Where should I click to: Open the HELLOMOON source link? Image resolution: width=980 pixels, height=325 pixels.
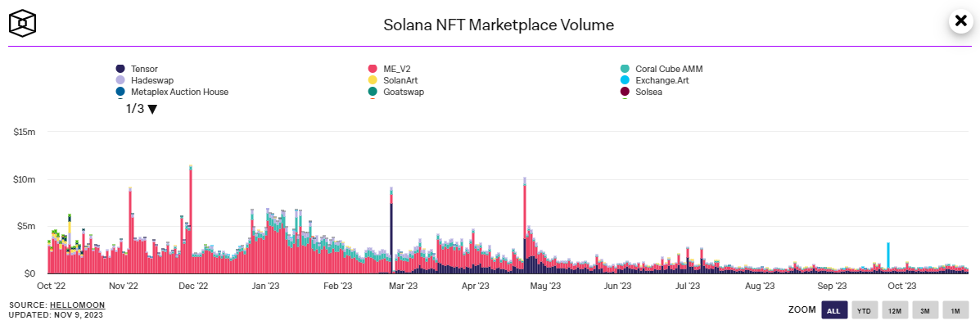click(78, 305)
